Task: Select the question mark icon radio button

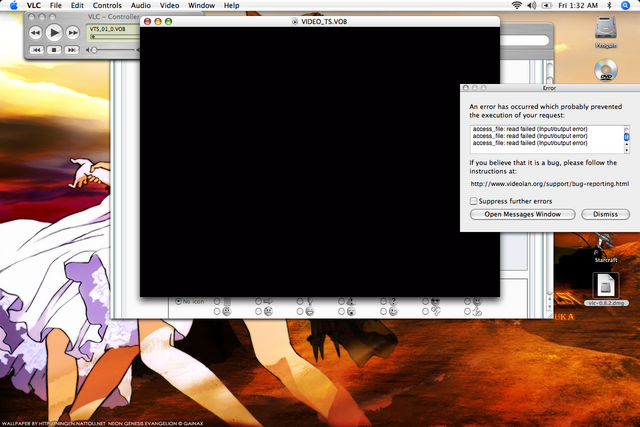Action: pos(383,301)
